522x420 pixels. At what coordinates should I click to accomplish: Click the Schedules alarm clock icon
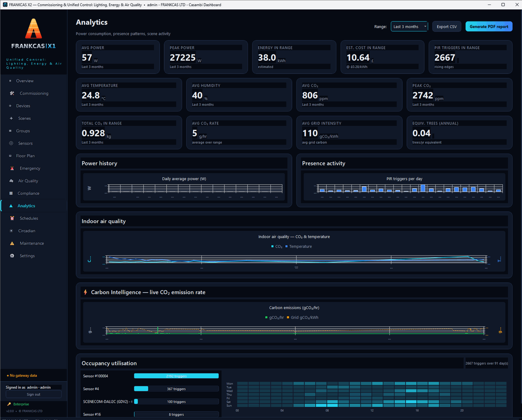[12, 218]
